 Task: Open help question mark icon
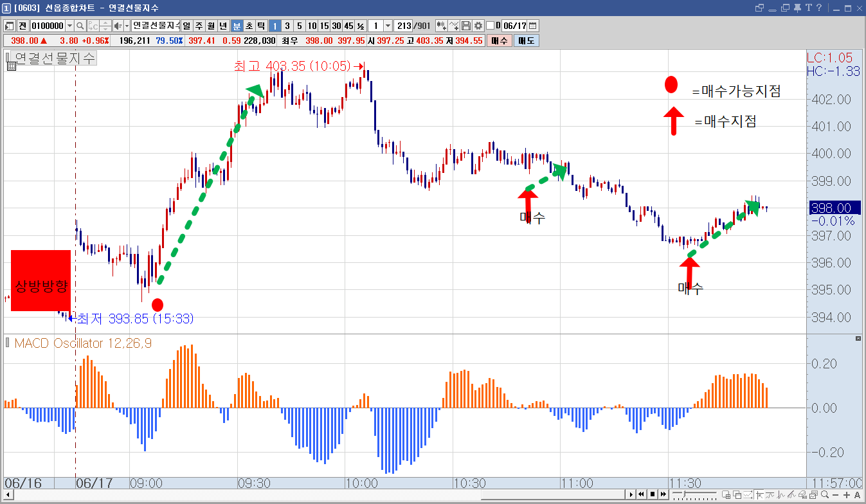tap(819, 8)
